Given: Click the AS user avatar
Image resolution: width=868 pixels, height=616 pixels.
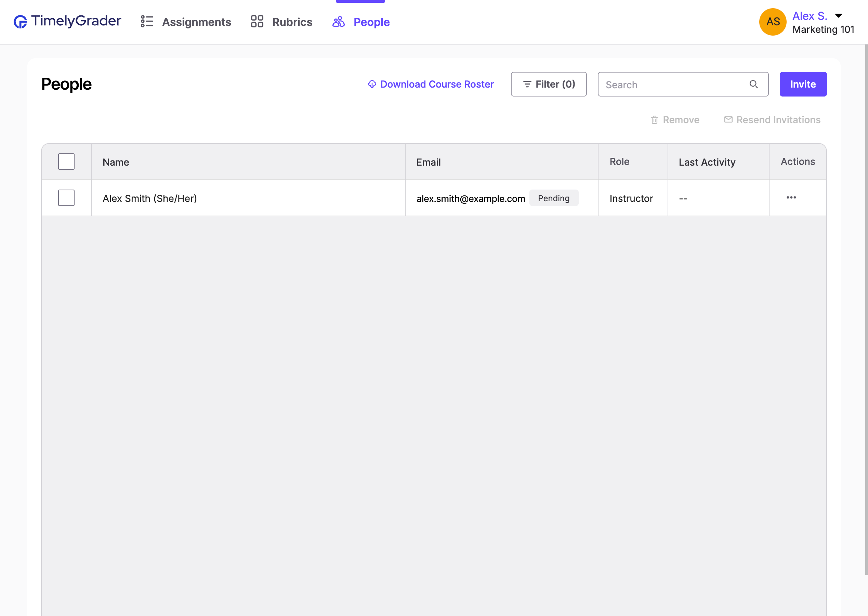Looking at the screenshot, I should coord(773,22).
